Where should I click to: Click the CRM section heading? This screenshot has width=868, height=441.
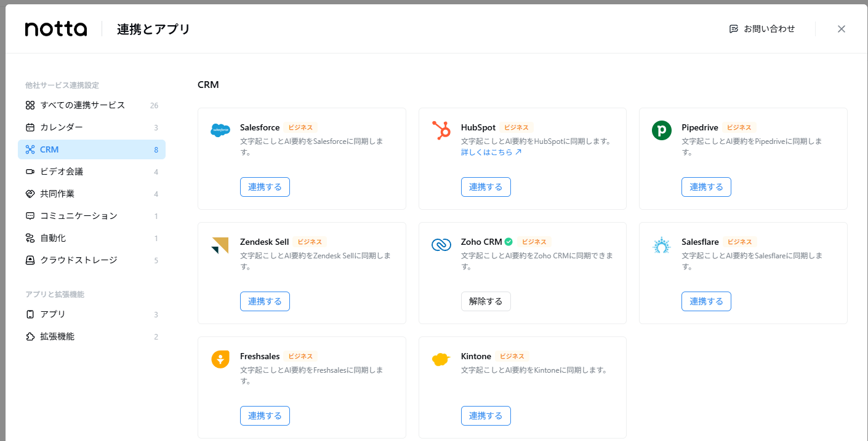pyautogui.click(x=208, y=85)
